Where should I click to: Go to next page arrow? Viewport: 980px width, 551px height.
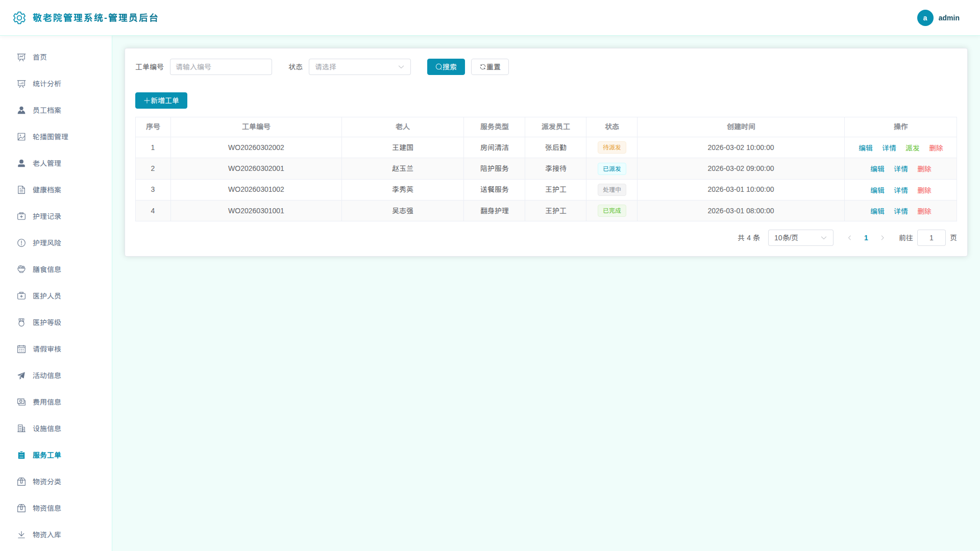pyautogui.click(x=882, y=238)
